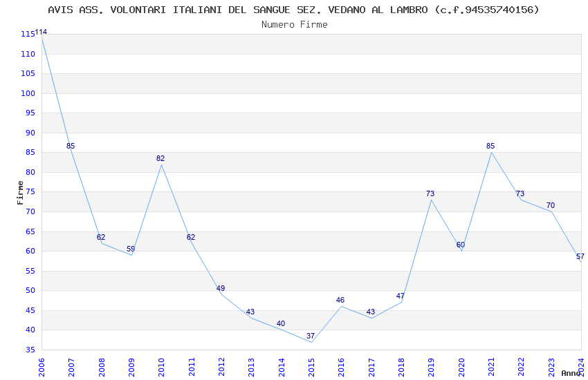This screenshot has width=588, height=380.
Task: Click the y-axis tick label 85
Action: click(x=30, y=152)
